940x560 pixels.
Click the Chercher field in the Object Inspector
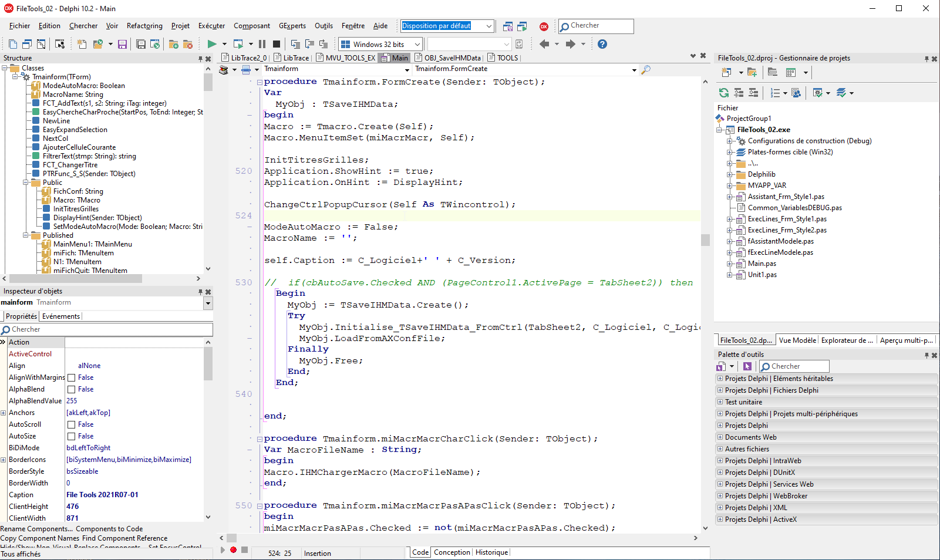(107, 329)
